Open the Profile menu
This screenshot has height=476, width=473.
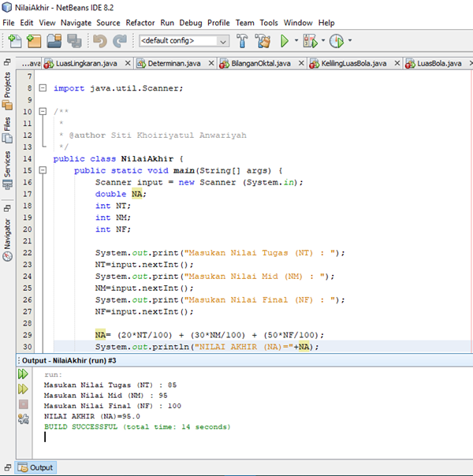click(x=218, y=23)
